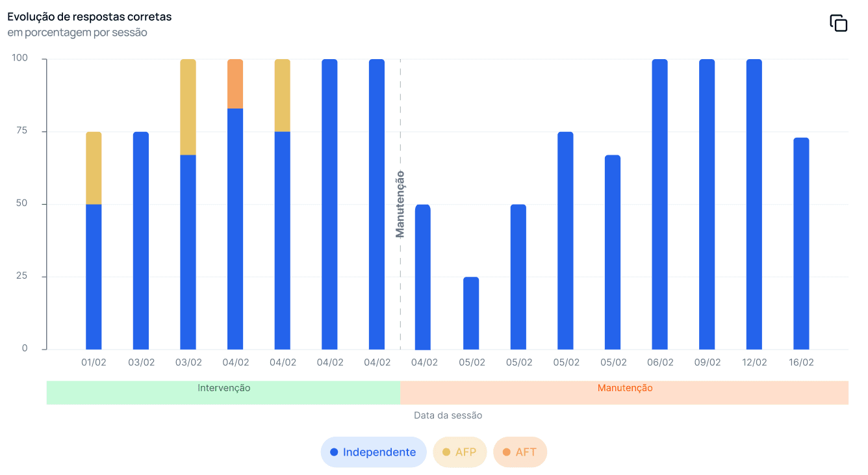Image resolution: width=868 pixels, height=475 pixels.
Task: Click the '12/02' axis date label
Action: point(754,363)
